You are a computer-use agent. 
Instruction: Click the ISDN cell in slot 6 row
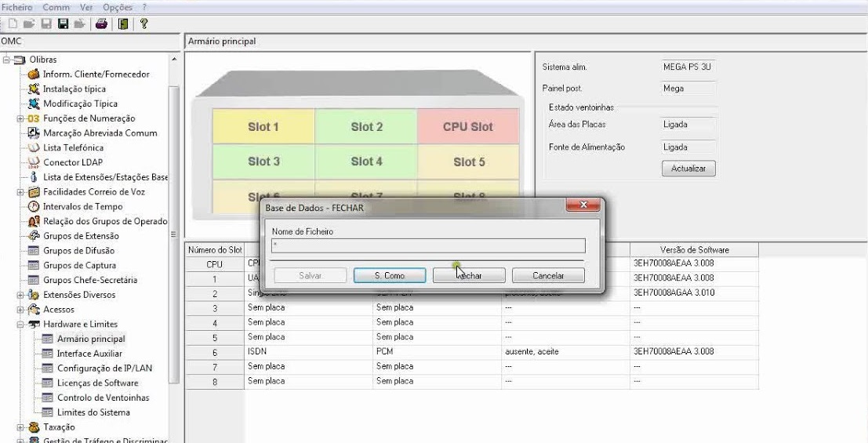[308, 351]
